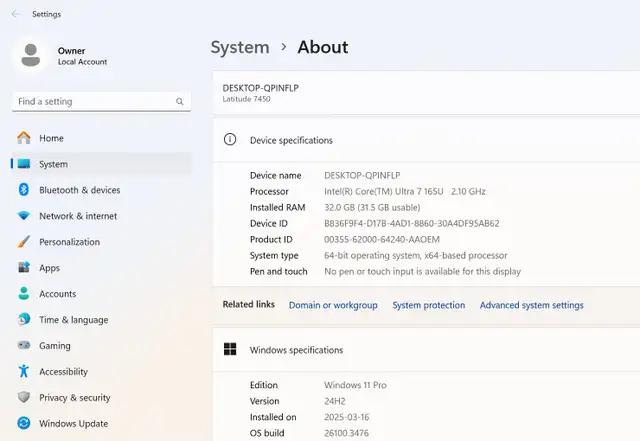Open the Home settings page
640x441 pixels.
point(101,138)
